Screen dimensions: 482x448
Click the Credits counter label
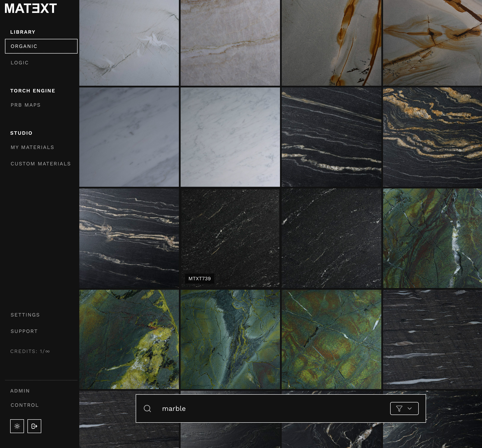click(x=30, y=351)
